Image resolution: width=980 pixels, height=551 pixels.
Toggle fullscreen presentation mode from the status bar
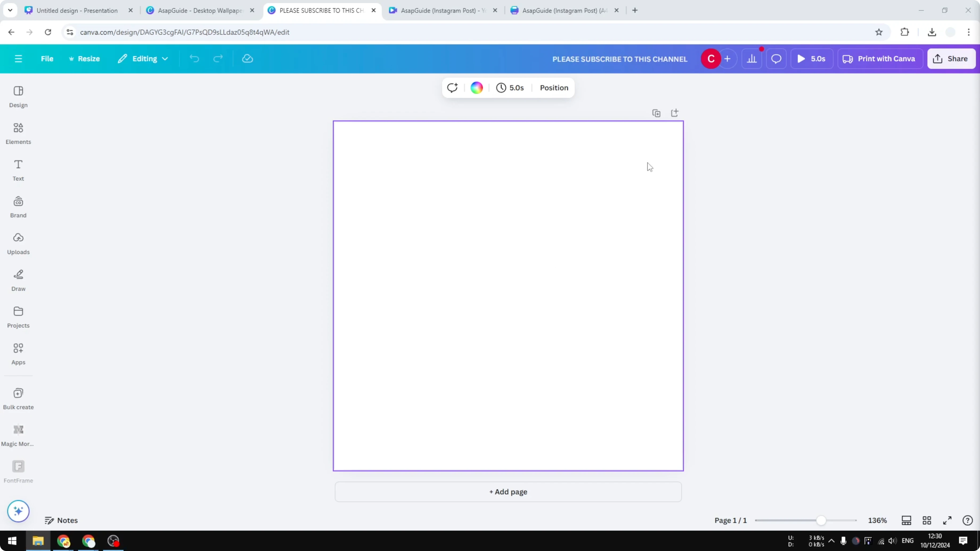pos(947,520)
